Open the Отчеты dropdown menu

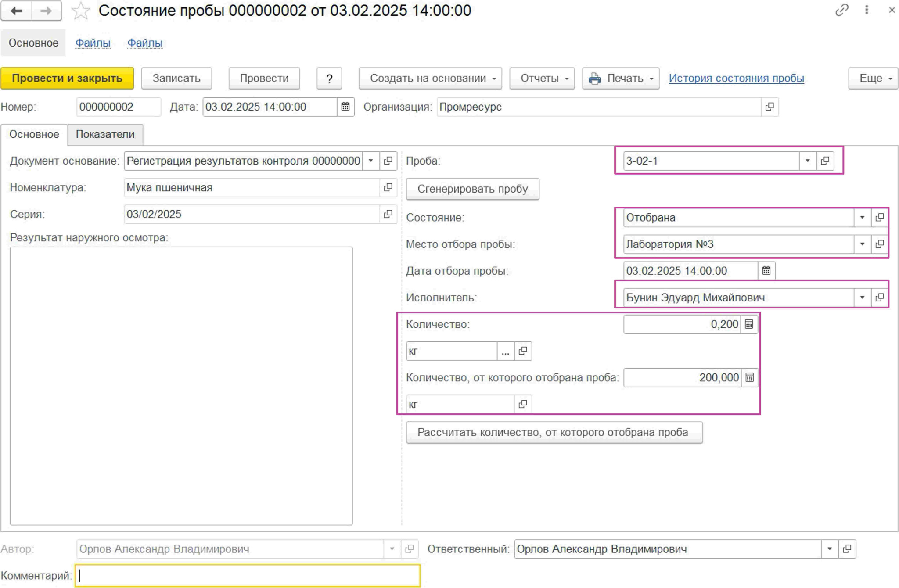542,78
